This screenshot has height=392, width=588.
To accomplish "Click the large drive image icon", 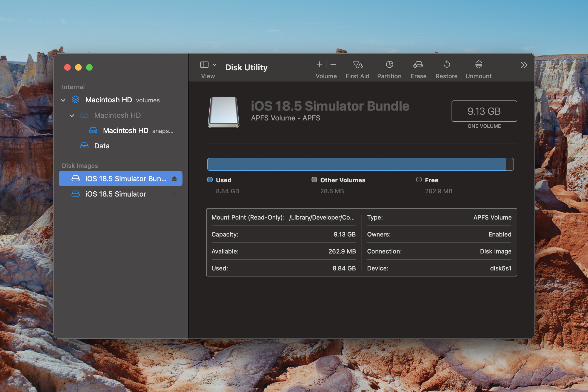I will (x=224, y=112).
